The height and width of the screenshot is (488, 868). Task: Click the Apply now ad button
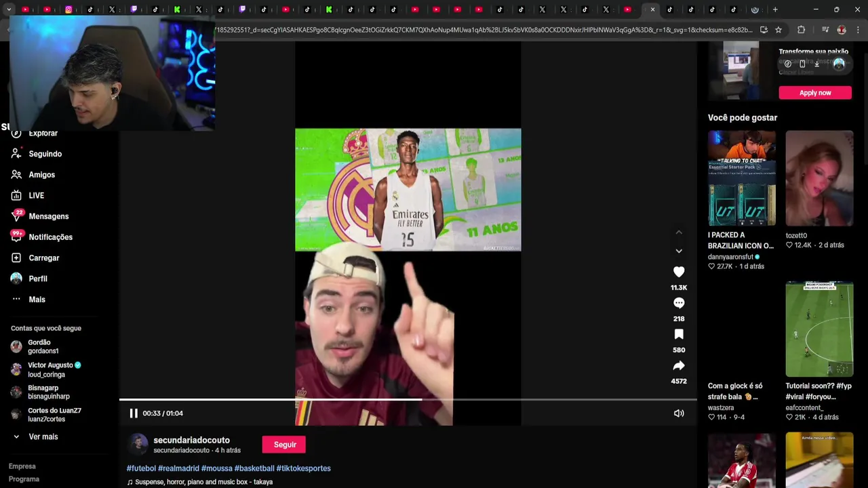(x=815, y=93)
